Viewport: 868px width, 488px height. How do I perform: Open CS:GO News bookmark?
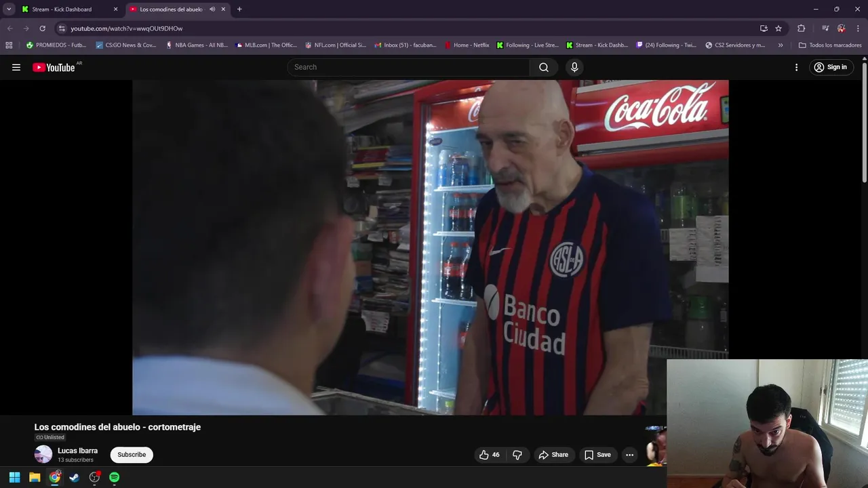(126, 45)
